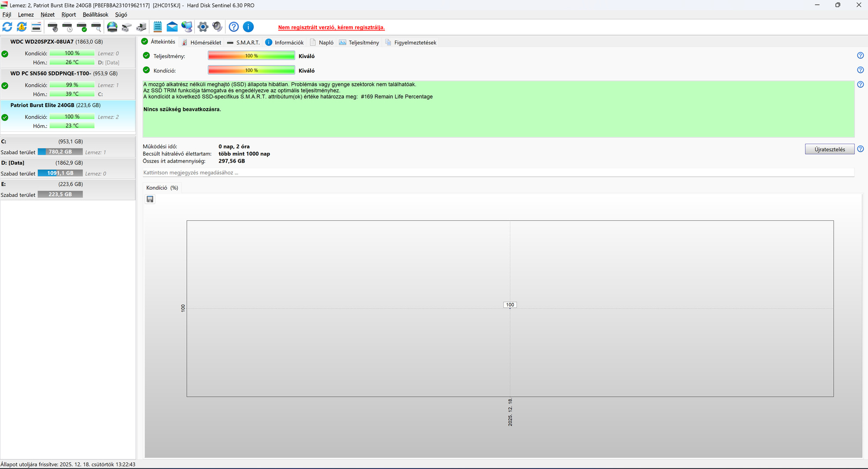This screenshot has height=469, width=868.
Task: Click the comment field 'Kattintson megjegyzés megadásához'
Action: tap(499, 172)
